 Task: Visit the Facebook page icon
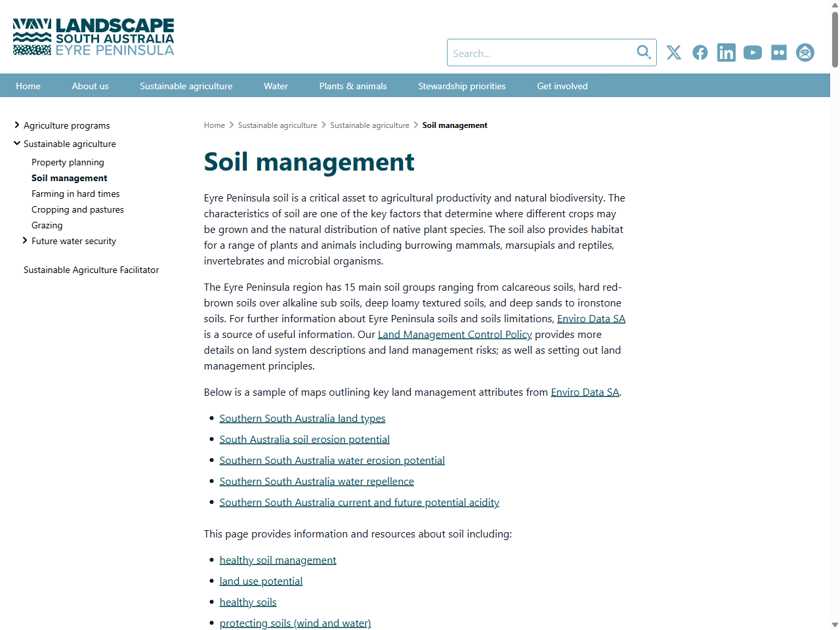pos(700,52)
